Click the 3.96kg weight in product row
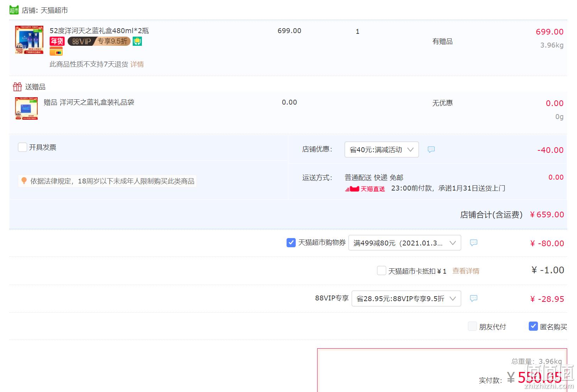The image size is (577, 392). tap(552, 45)
